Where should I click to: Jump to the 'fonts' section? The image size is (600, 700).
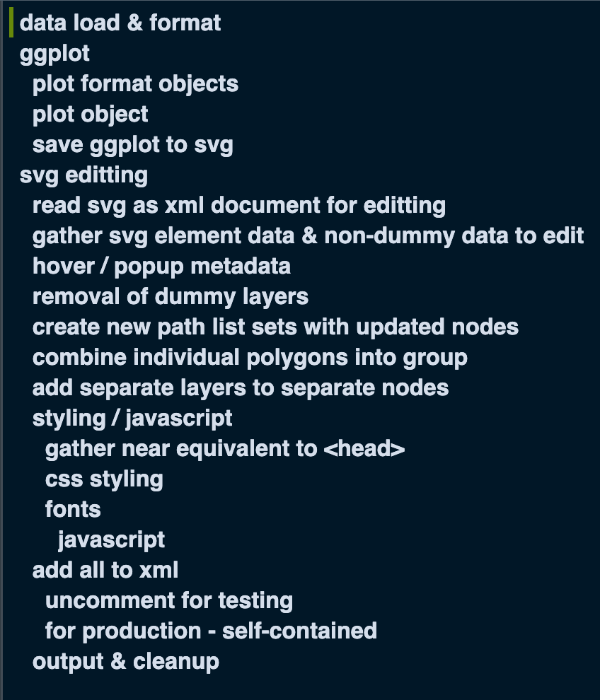tap(73, 509)
